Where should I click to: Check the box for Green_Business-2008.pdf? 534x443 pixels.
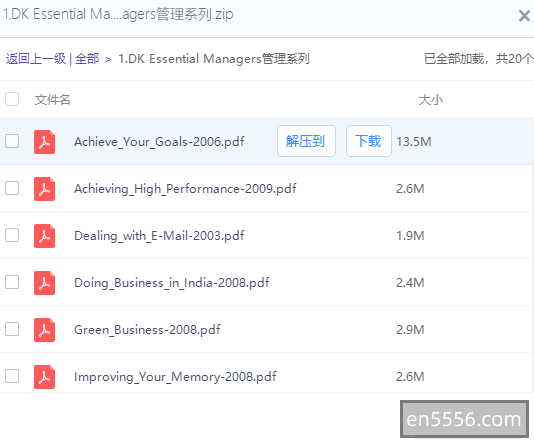click(x=12, y=329)
